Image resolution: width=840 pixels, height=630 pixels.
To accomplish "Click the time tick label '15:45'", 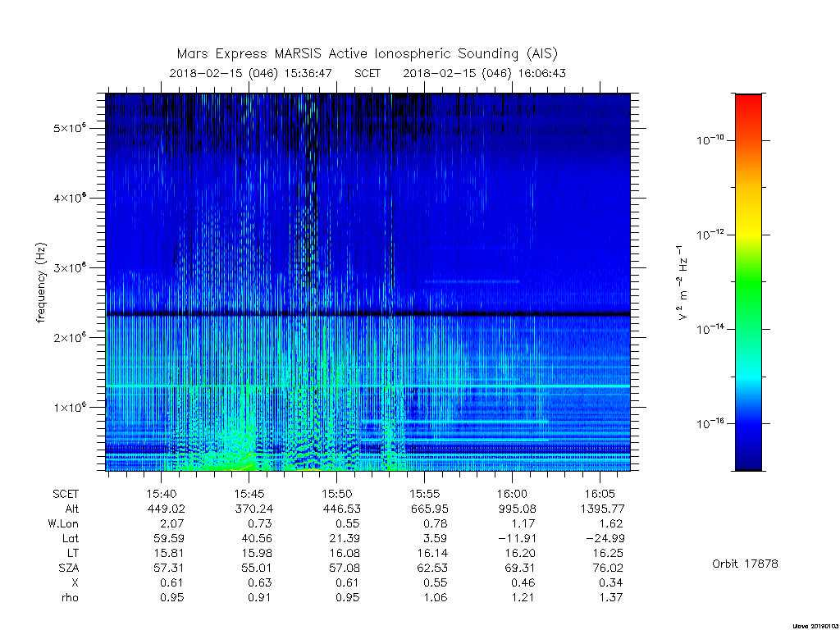I will [249, 494].
